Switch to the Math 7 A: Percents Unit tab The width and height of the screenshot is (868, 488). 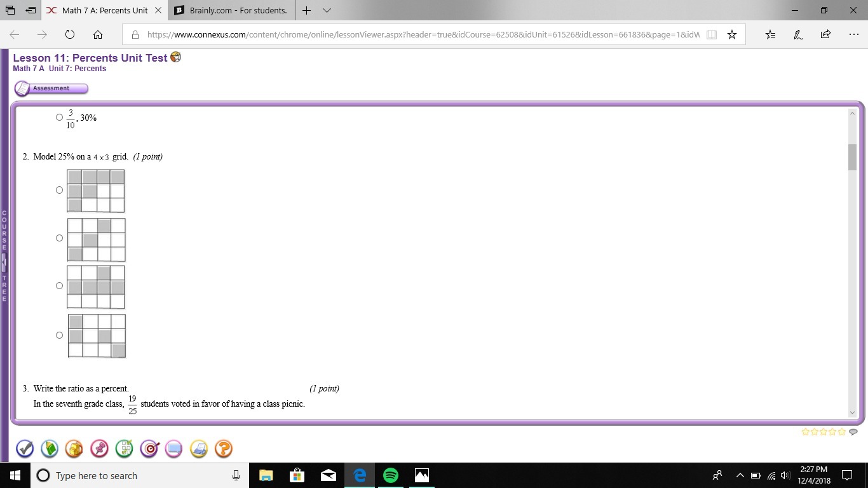tap(105, 10)
